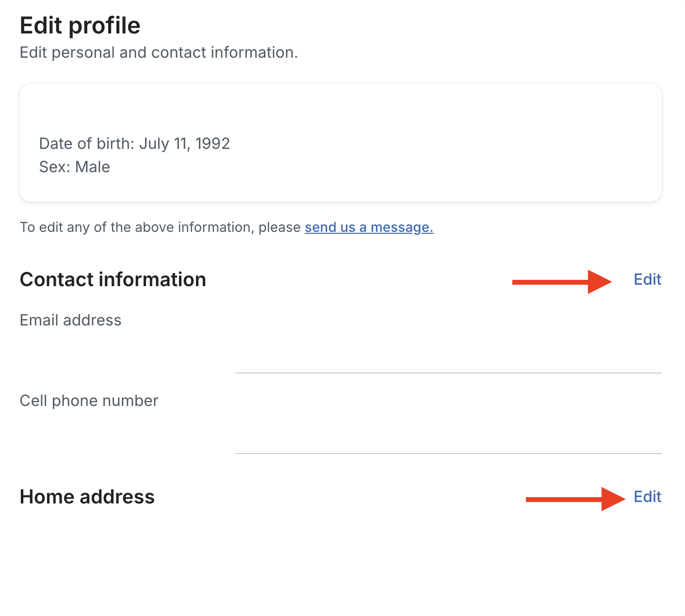Click the blank cell phone number value field

tap(448, 420)
